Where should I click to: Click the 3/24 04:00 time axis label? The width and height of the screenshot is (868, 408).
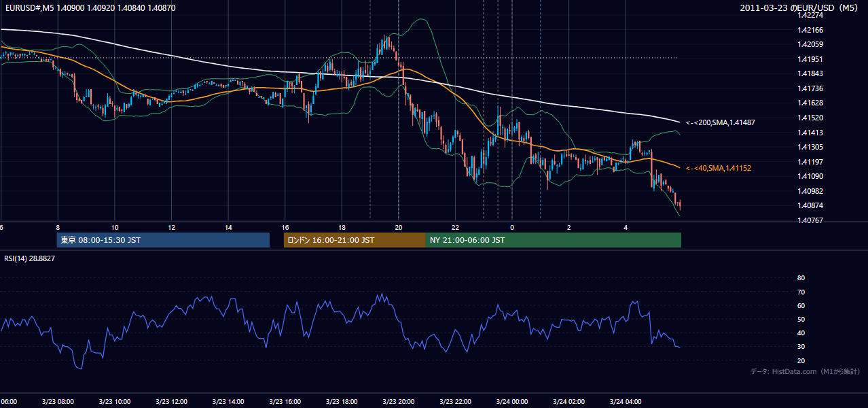click(626, 402)
